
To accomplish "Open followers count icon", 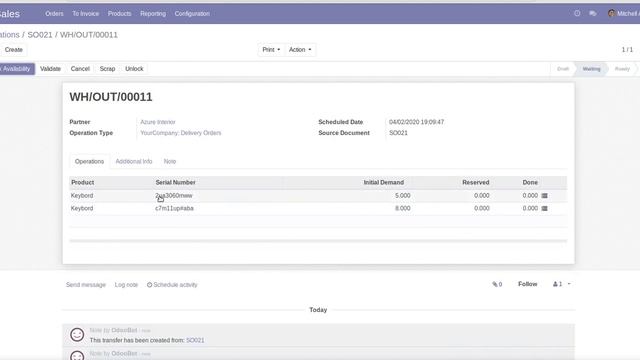I will (x=558, y=284).
